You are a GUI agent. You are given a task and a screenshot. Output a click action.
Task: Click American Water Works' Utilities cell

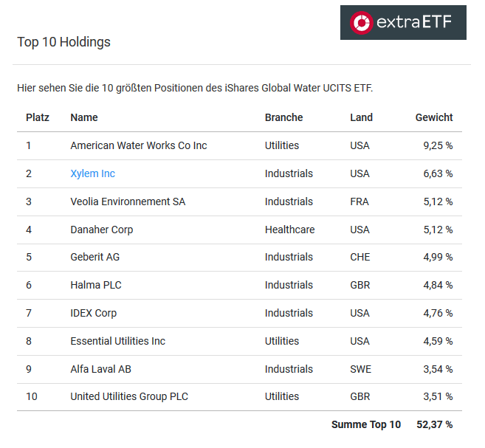coord(282,145)
